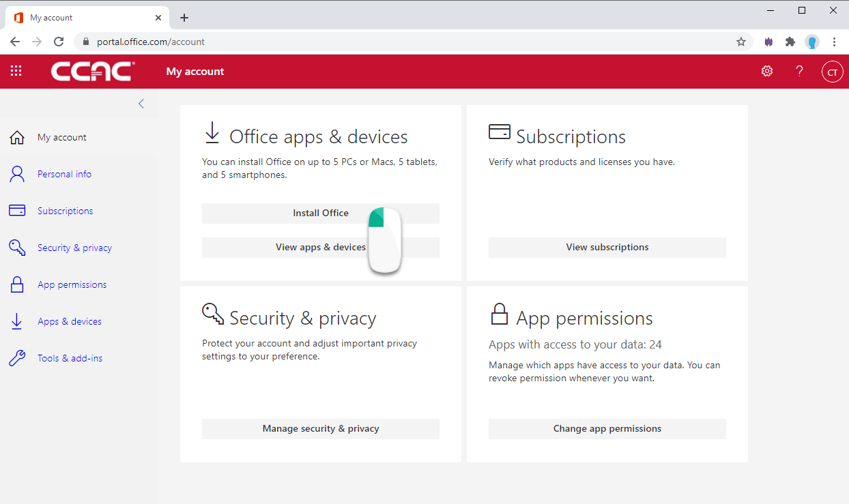Open a new browser tab
This screenshot has height=504, width=849.
(x=184, y=17)
